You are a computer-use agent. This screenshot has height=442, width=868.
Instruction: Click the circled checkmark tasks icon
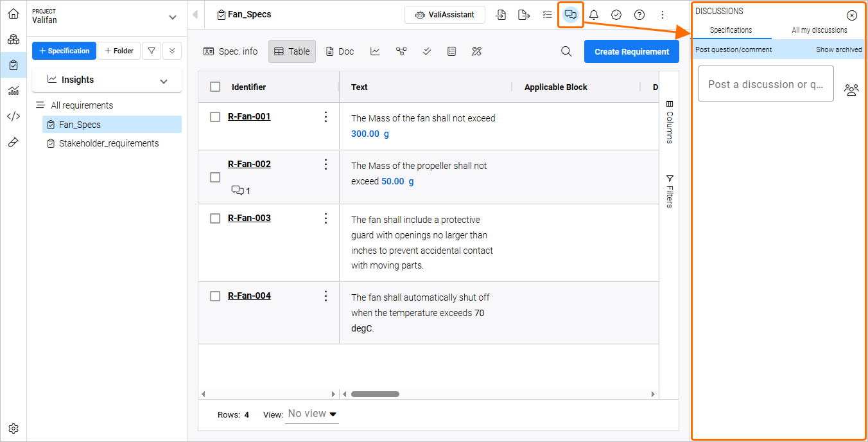tap(616, 15)
